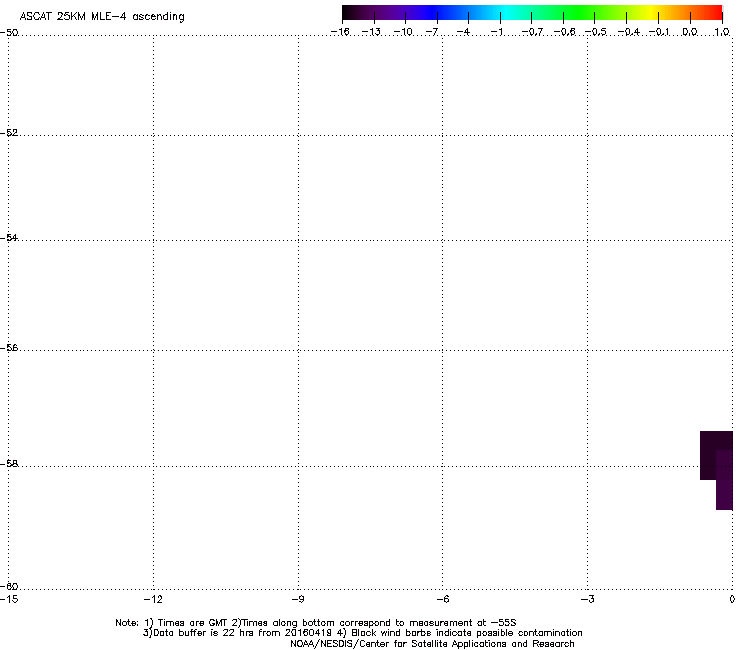Click the 'ASCAT 25KM MLE-4 ascending' title

click(102, 17)
